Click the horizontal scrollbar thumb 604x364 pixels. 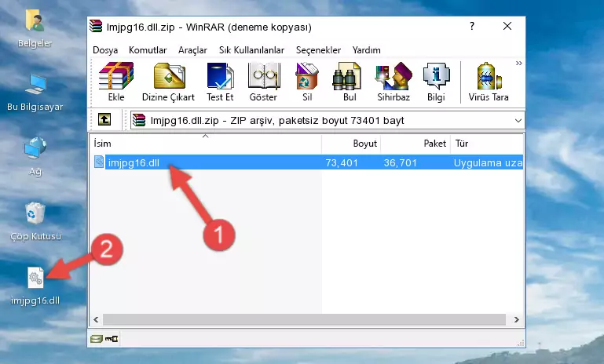coord(304,319)
